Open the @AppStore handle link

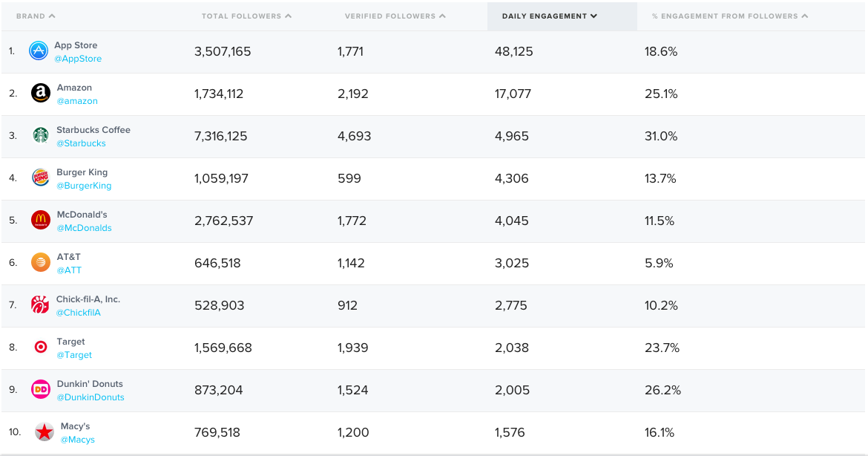click(x=78, y=59)
